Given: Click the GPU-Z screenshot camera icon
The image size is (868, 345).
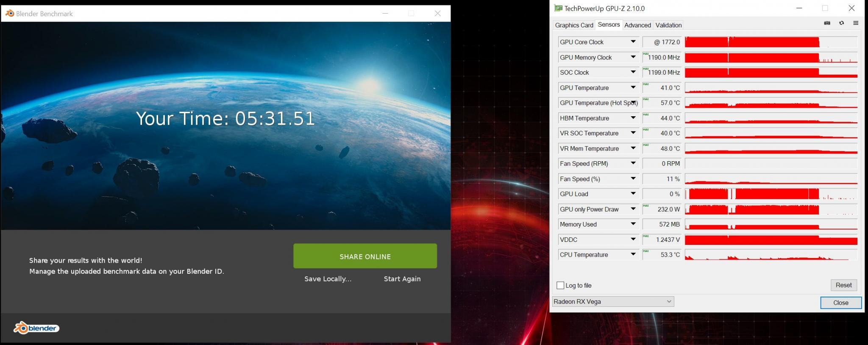Looking at the screenshot, I should coord(827,23).
